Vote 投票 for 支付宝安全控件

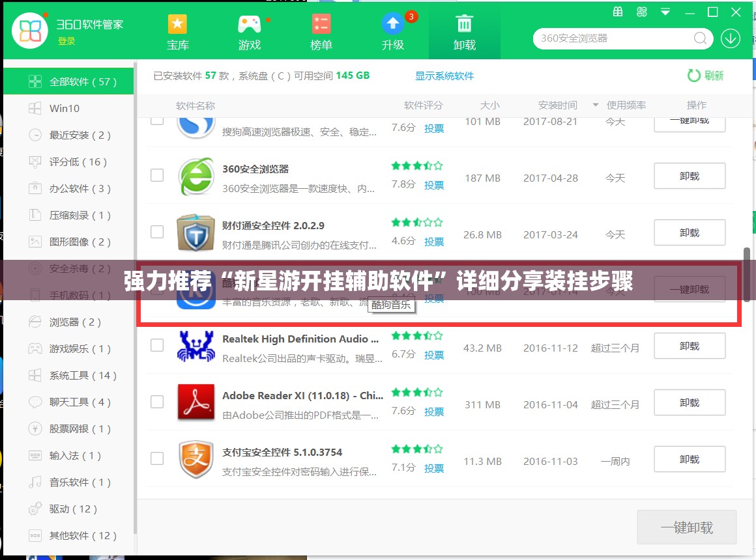click(x=434, y=468)
